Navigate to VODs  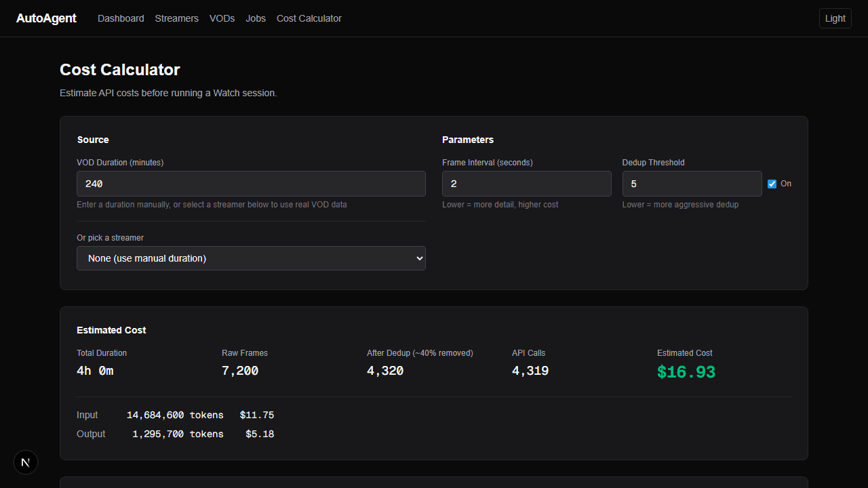tap(222, 18)
